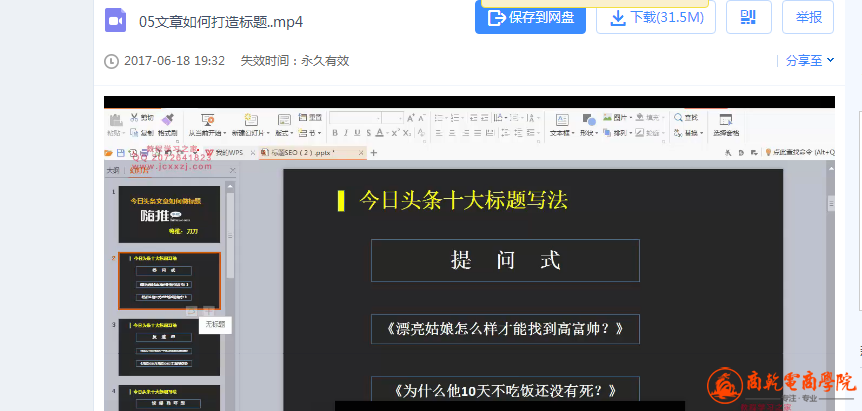Toggle left text alignment
Screen dimensions: 862x411
[439, 133]
